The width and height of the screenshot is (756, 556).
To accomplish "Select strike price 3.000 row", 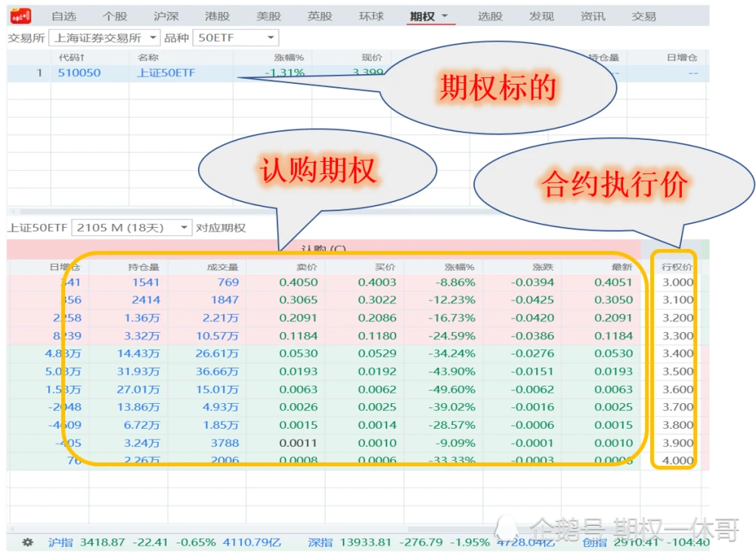I will 678,282.
